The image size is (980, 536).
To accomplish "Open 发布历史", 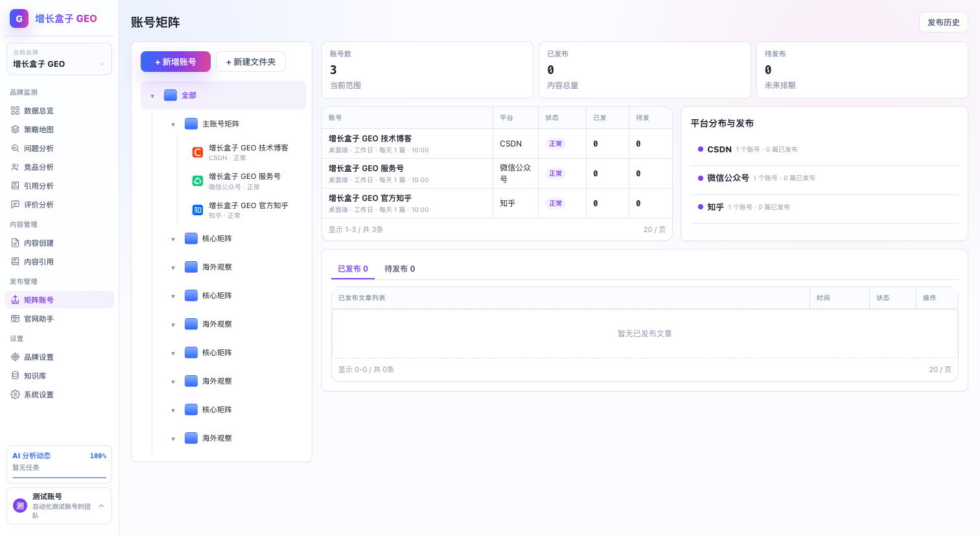I will click(944, 22).
